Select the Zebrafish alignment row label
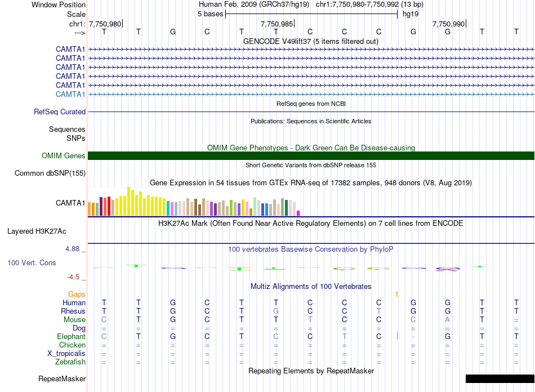The width and height of the screenshot is (535, 392). [x=69, y=362]
